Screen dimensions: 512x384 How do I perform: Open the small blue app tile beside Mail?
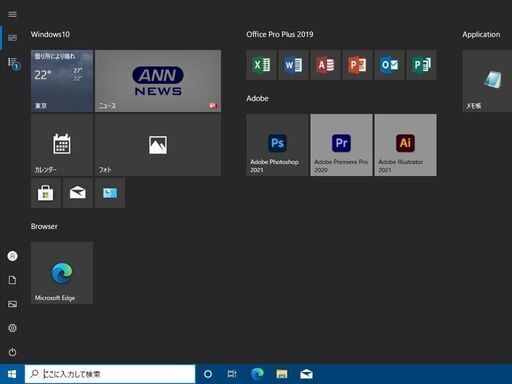tap(110, 193)
